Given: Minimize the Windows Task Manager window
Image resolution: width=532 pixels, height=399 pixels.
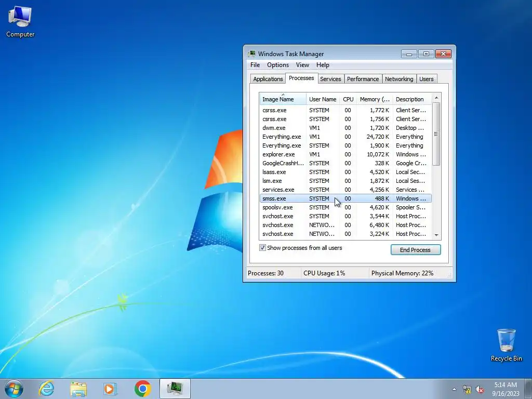Looking at the screenshot, I should 409,54.
